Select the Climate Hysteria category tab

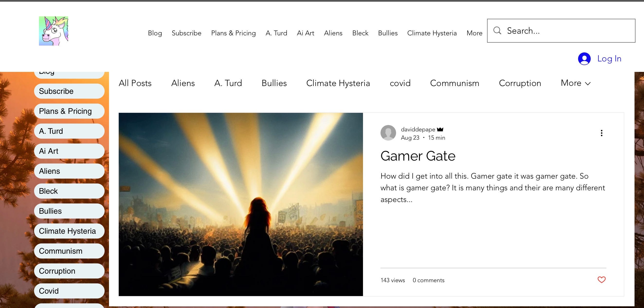338,83
